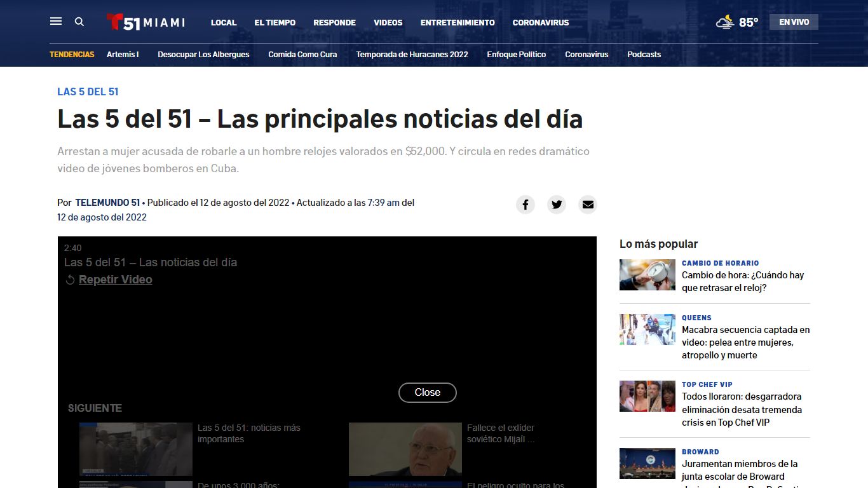The width and height of the screenshot is (868, 488).
Task: Open the Gorbachov video thumbnail
Action: pos(405,449)
